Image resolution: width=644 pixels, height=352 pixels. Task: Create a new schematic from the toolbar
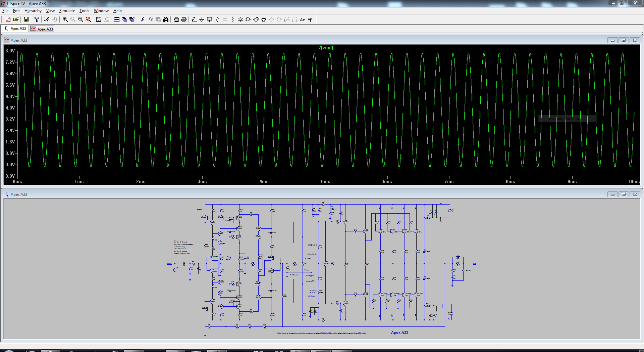click(x=8, y=19)
